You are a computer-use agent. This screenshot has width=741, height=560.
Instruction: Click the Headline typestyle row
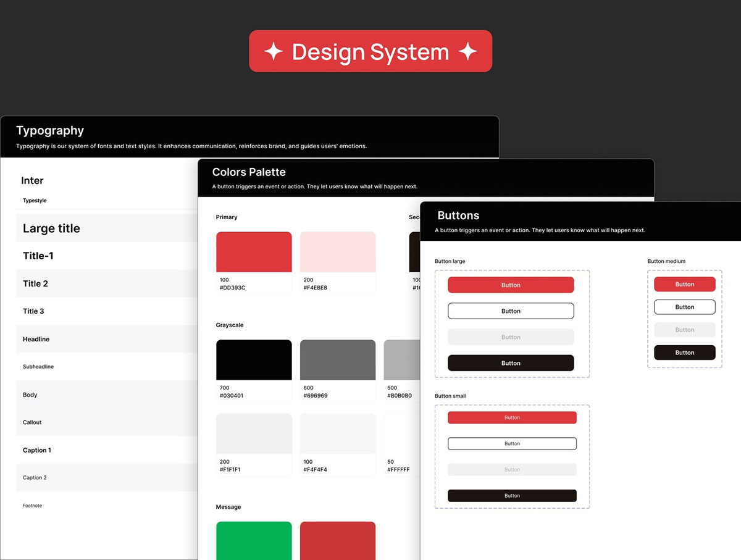click(107, 339)
